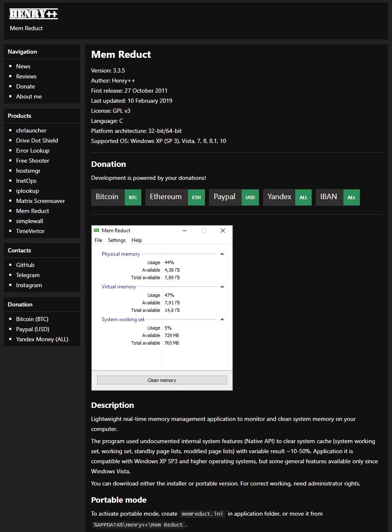
Task: Open the News navigation link
Action: (x=23, y=66)
